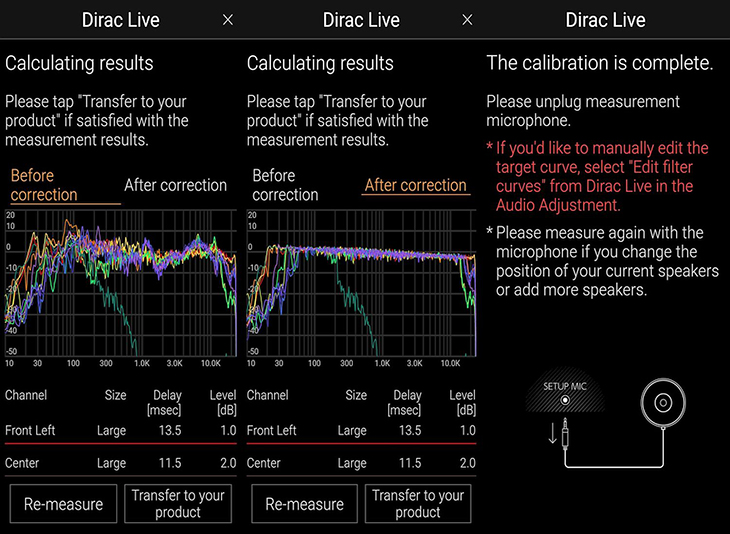The image size is (730, 534).
Task: Close the second Dirac Live panel
Action: pos(467,20)
